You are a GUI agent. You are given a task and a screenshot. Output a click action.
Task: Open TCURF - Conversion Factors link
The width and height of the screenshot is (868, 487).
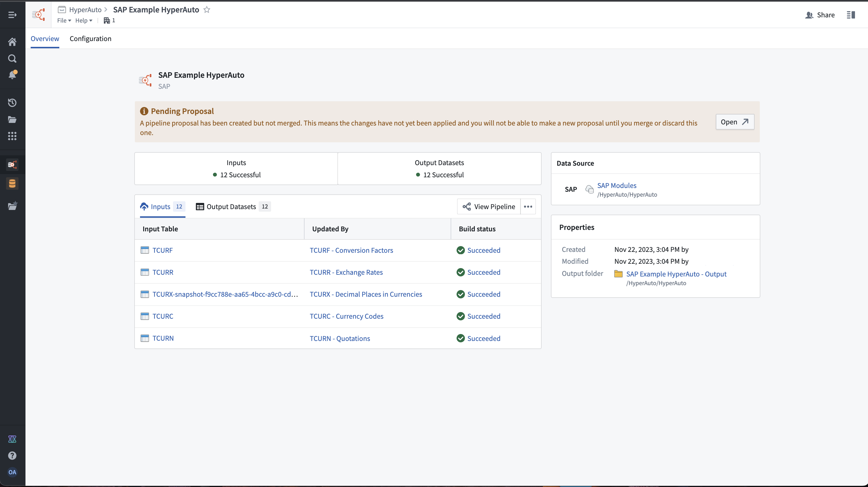point(351,250)
